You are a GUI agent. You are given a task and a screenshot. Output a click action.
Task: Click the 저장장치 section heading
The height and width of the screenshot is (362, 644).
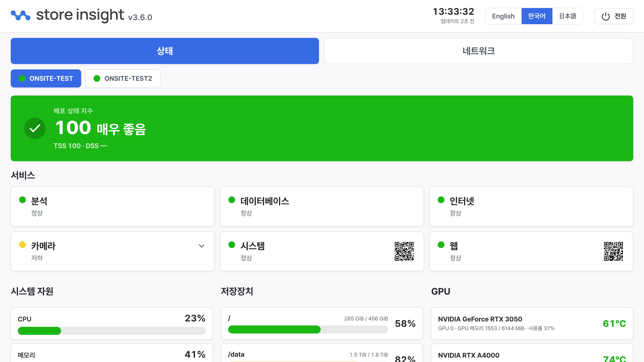click(237, 291)
